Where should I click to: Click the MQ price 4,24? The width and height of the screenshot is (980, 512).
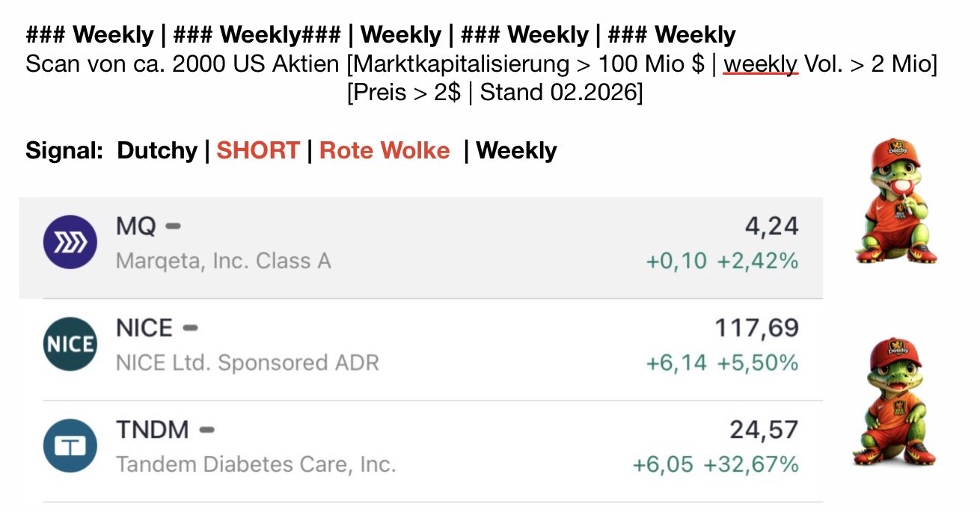coord(771,226)
